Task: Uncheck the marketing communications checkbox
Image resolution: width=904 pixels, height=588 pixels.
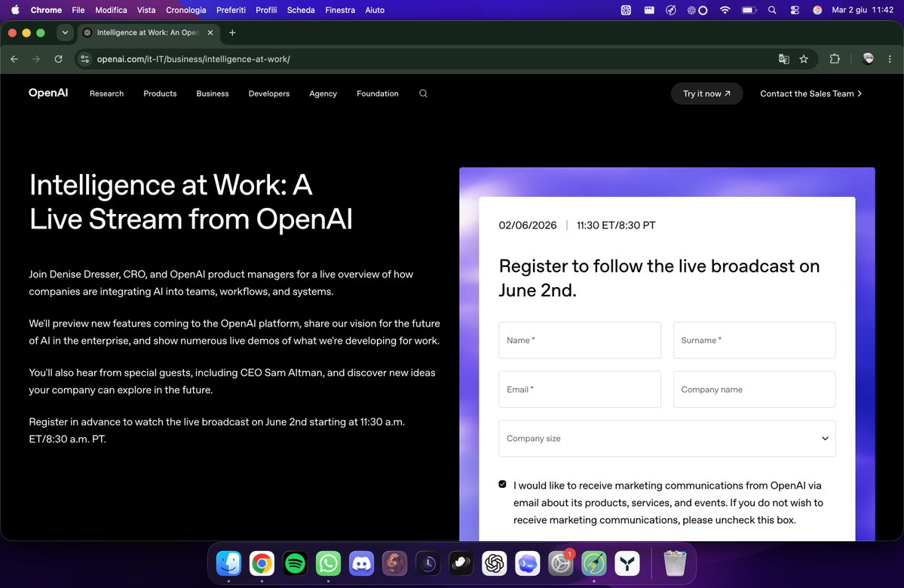Action: [x=503, y=484]
